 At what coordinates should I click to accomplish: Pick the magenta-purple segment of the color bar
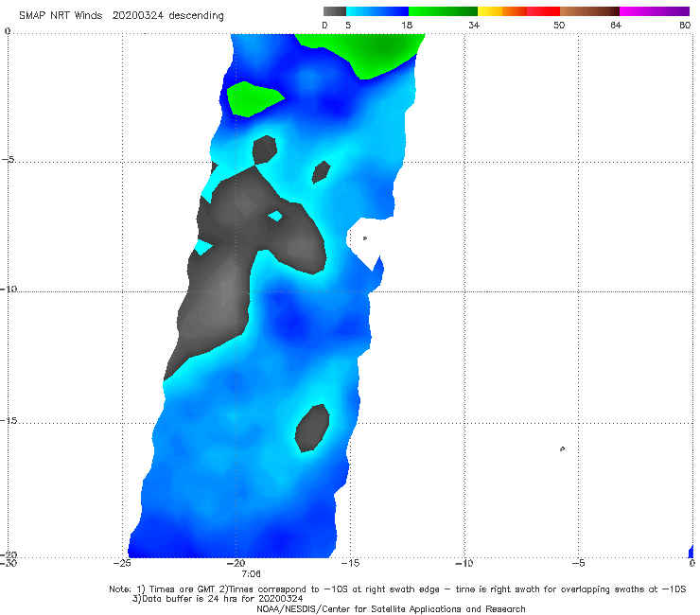(655, 11)
